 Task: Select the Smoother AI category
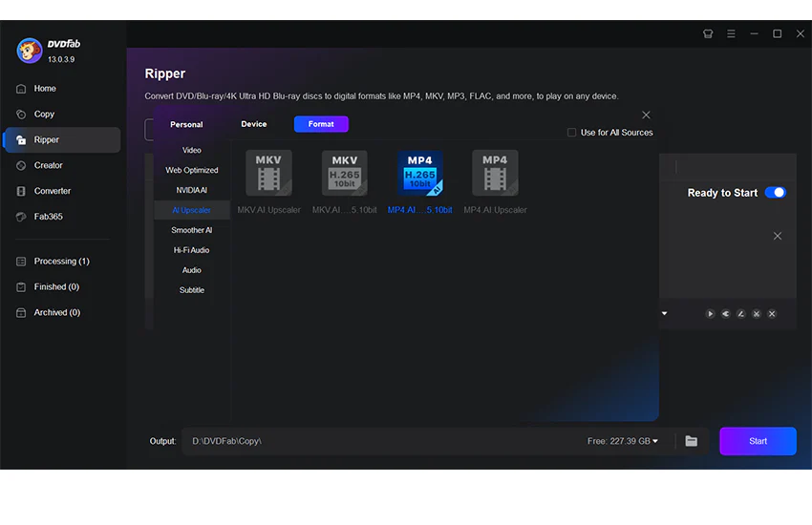(192, 230)
